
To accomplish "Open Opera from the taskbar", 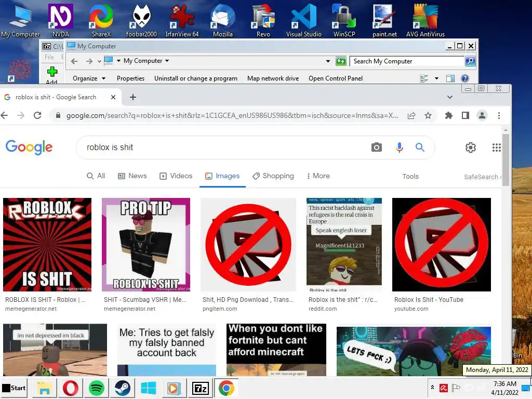I will (x=70, y=388).
